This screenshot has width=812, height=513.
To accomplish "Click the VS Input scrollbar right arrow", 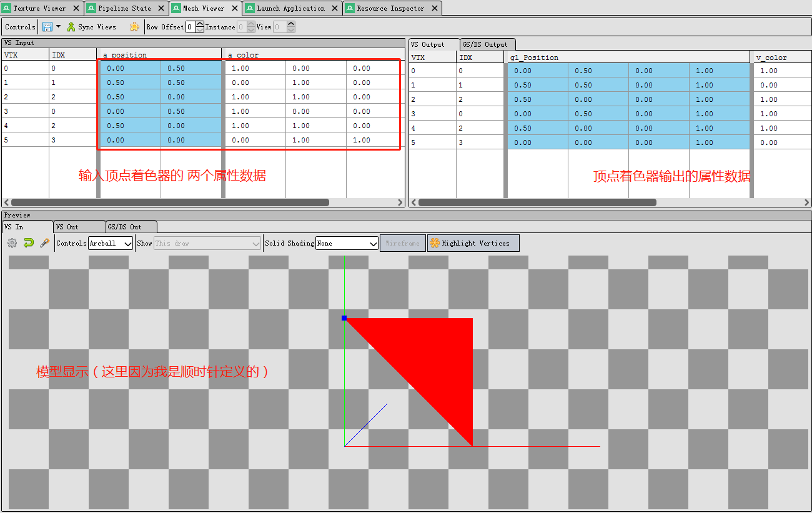I will [x=400, y=202].
